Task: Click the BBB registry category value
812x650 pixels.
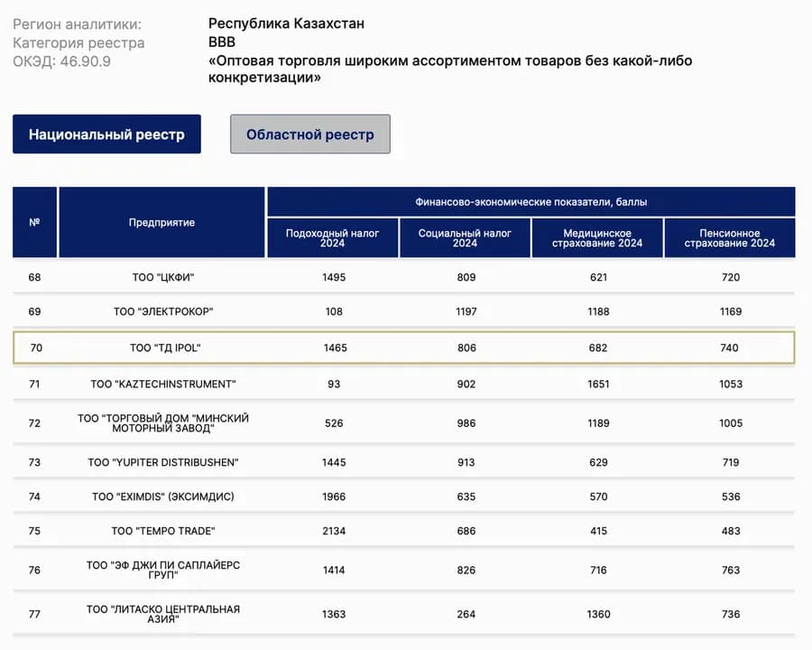Action: click(222, 42)
